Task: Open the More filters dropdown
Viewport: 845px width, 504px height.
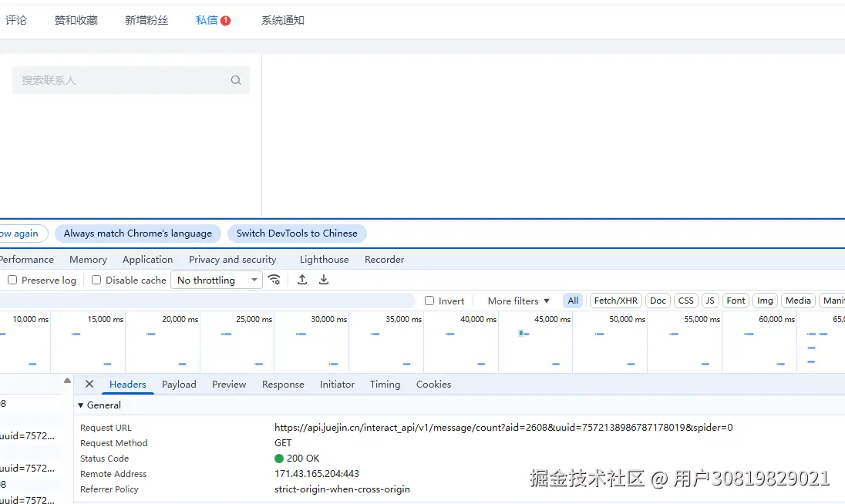Action: [x=515, y=301]
